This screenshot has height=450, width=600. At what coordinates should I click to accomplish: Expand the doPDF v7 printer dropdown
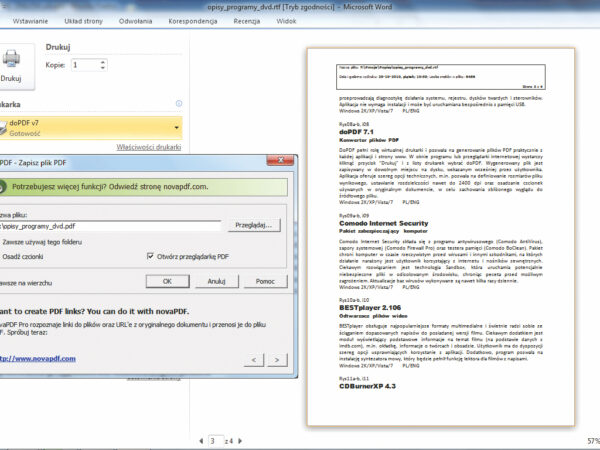click(x=177, y=127)
